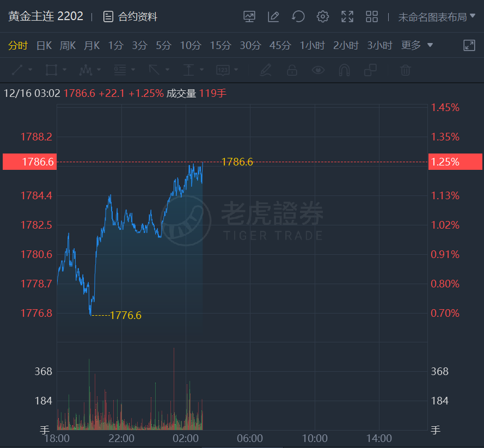Expand the line drawing tool dropdown
Viewport: 484px width, 448px height.
click(30, 70)
